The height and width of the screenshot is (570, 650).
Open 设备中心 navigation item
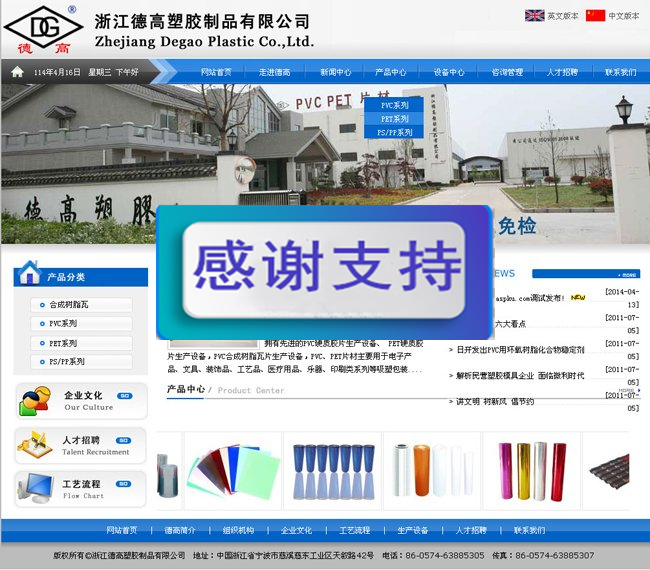pyautogui.click(x=449, y=72)
